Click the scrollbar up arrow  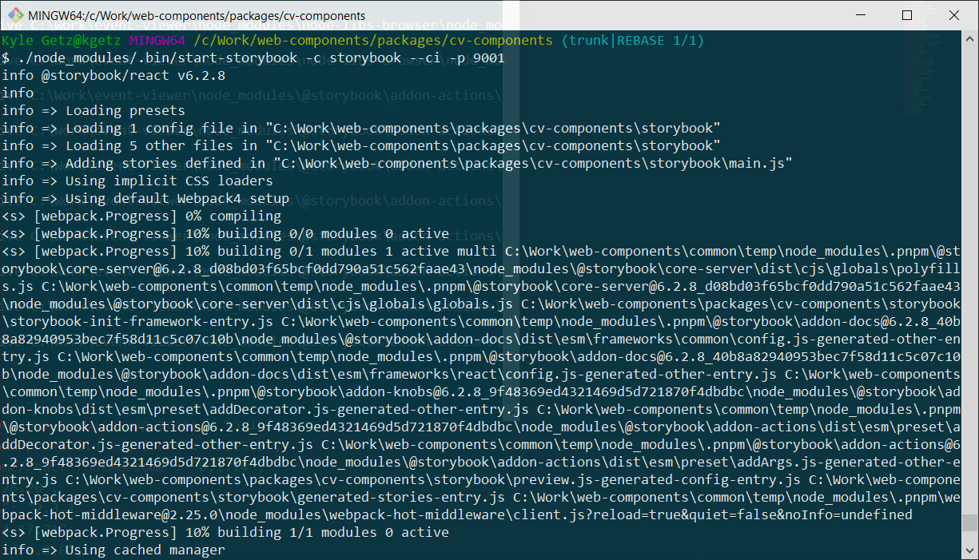coord(970,40)
